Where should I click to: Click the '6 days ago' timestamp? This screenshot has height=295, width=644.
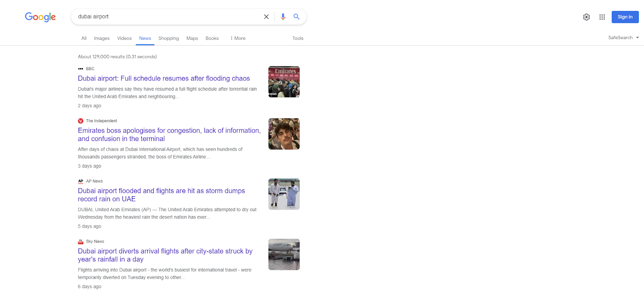tap(89, 287)
